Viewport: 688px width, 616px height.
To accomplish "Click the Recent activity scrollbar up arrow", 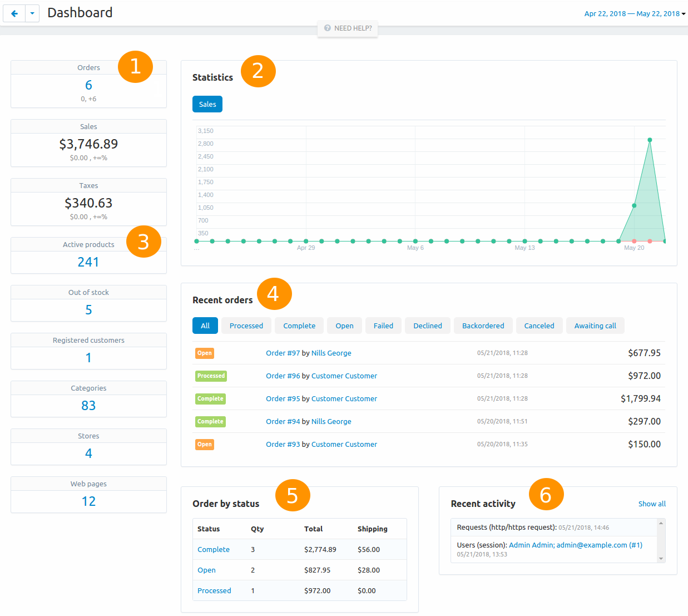I will click(661, 523).
